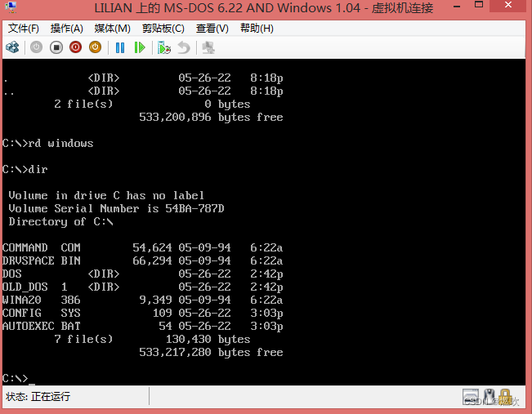Click the 'AUTOEXEC BAT' file line

[x=142, y=326]
